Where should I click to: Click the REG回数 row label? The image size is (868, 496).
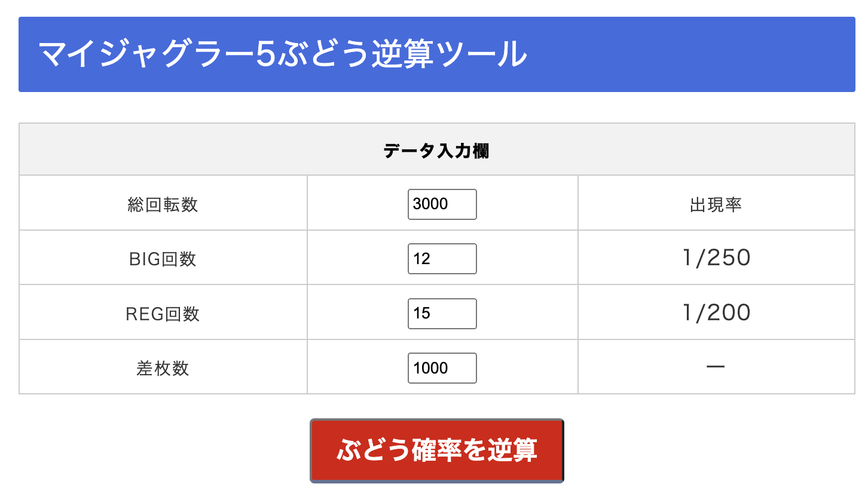click(x=163, y=312)
